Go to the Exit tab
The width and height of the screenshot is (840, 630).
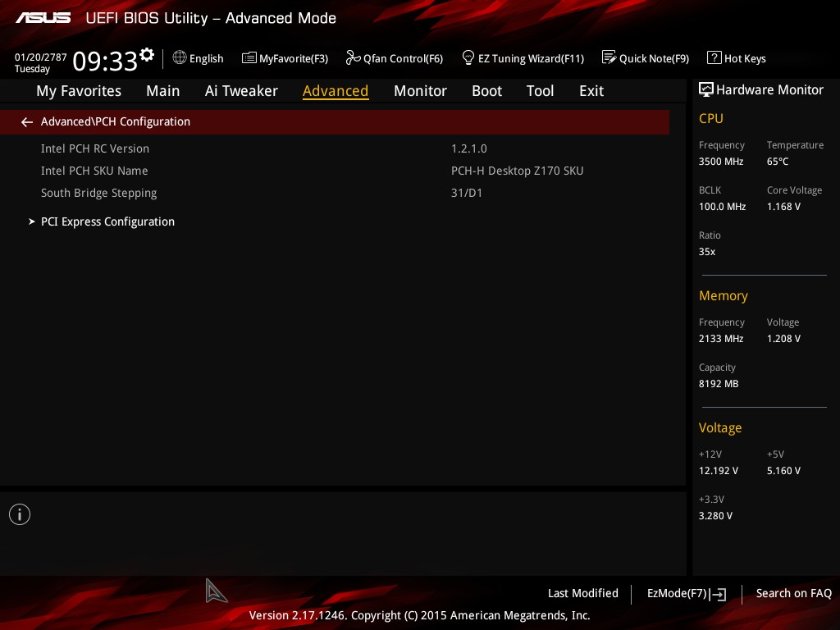pyautogui.click(x=591, y=91)
